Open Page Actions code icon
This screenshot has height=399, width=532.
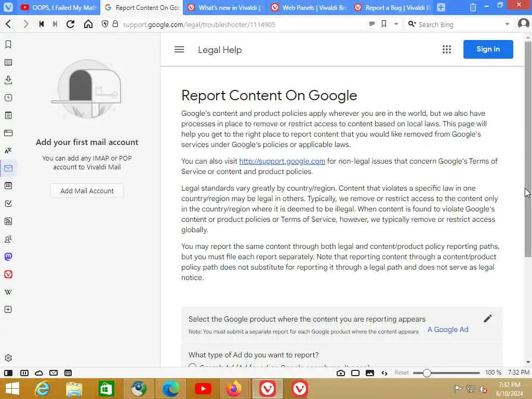coord(384,373)
